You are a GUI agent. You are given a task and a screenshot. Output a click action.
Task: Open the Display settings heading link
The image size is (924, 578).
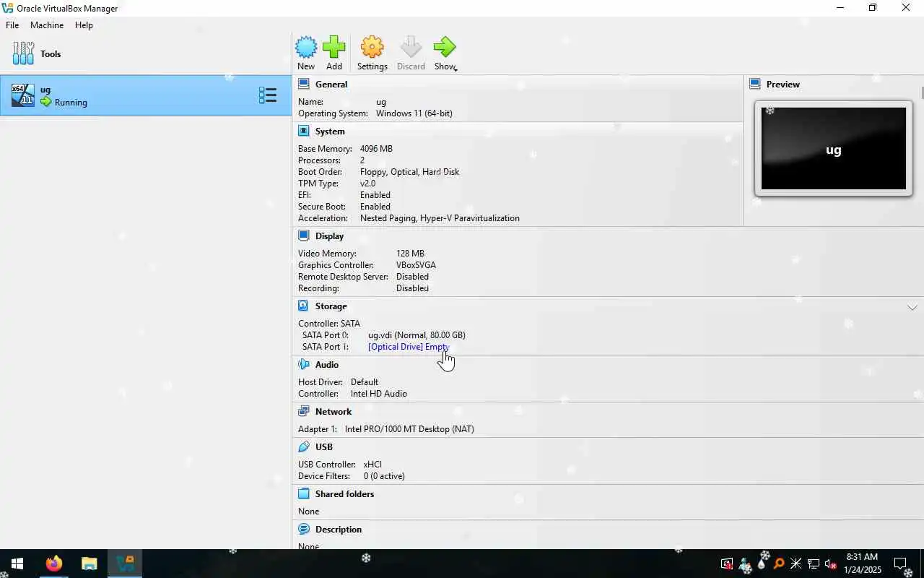point(329,236)
